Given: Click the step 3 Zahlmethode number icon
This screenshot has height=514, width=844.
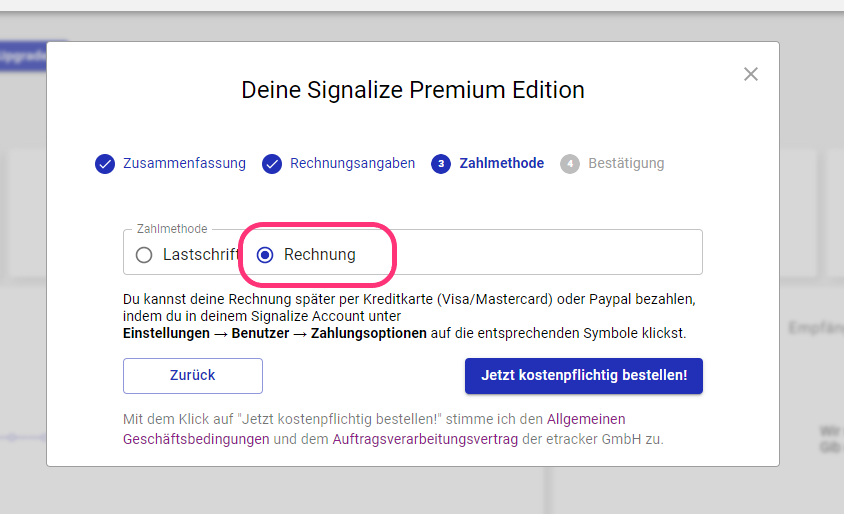Looking at the screenshot, I should click(441, 164).
